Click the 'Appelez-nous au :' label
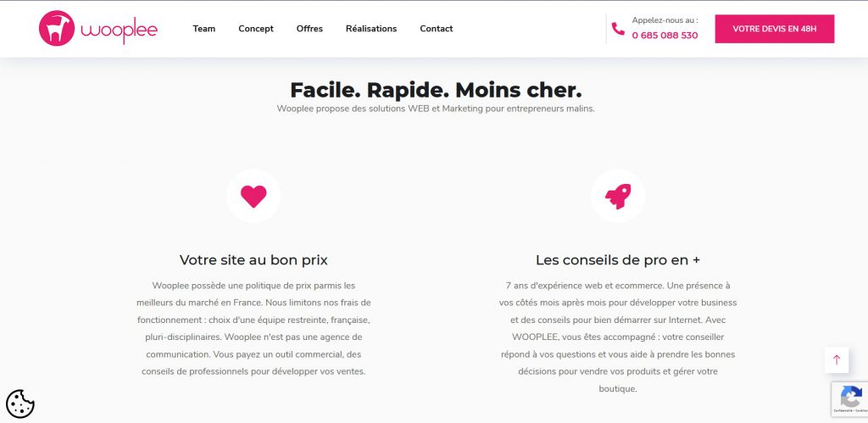 coord(665,20)
